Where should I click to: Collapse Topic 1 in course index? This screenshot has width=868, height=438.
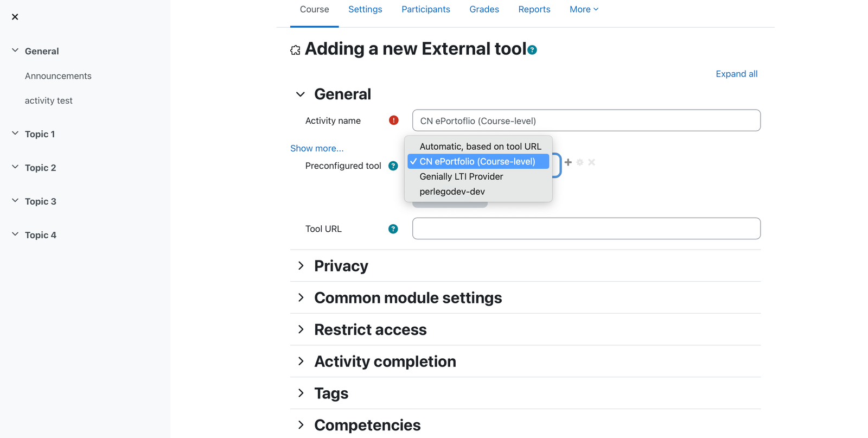[x=15, y=134]
